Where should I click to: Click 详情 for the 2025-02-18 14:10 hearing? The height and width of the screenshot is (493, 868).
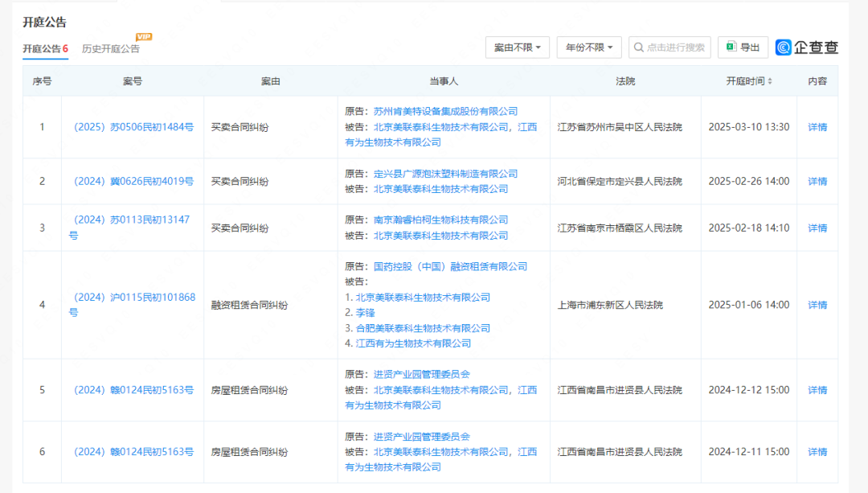coord(817,228)
